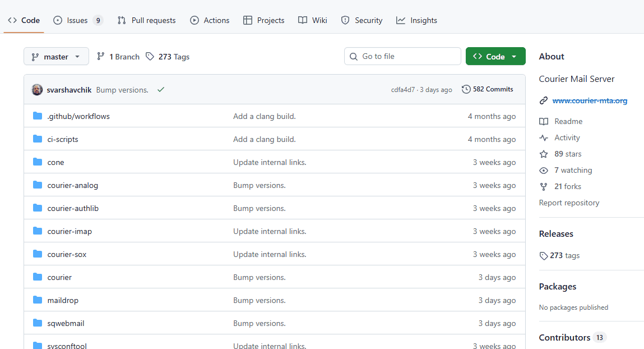Open the ci-scripts folder

tap(63, 139)
